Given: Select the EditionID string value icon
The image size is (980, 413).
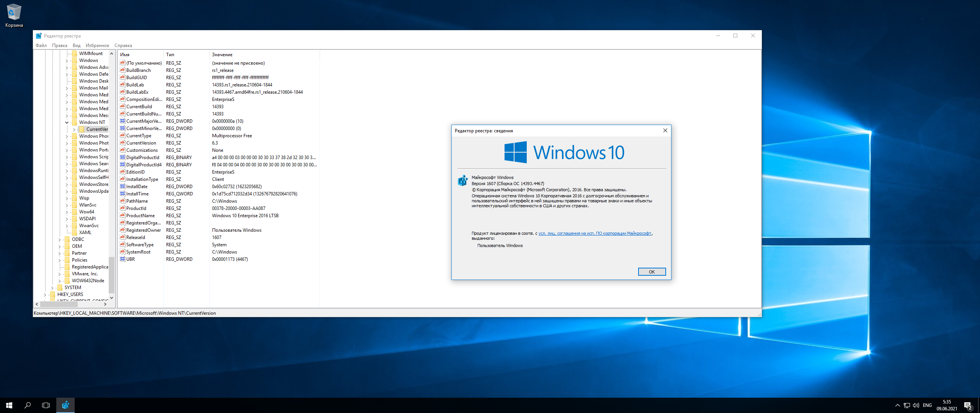Looking at the screenshot, I should tap(122, 172).
